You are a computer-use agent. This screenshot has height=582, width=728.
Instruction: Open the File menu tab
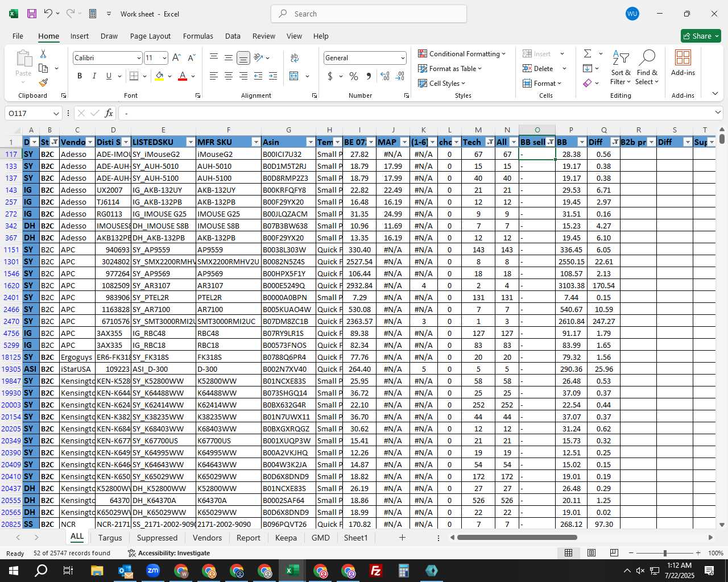pos(18,36)
